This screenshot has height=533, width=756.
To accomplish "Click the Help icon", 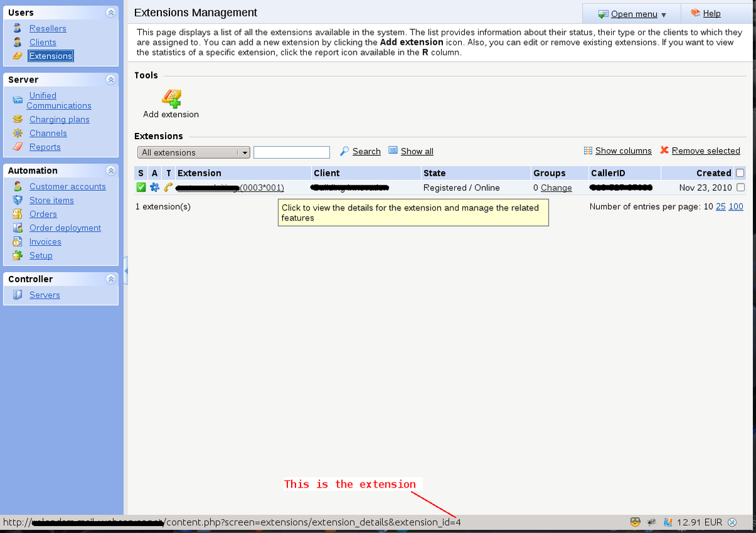I will pyautogui.click(x=694, y=13).
